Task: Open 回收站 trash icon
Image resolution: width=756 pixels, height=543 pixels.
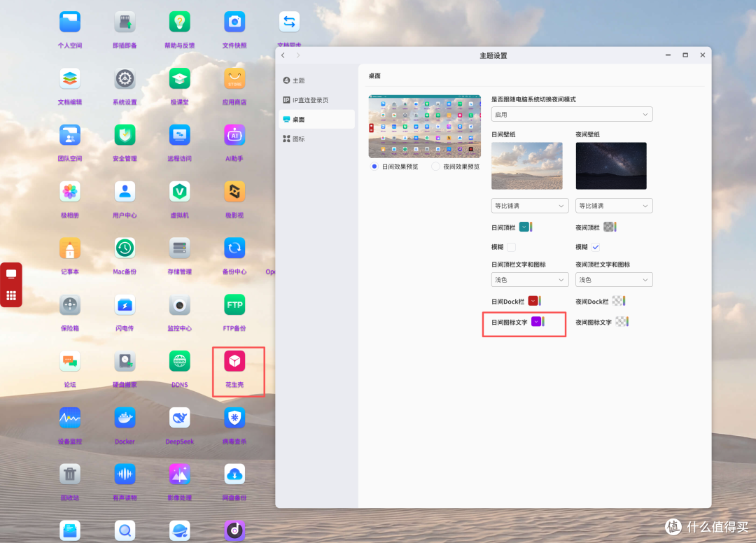Action: pos(70,474)
